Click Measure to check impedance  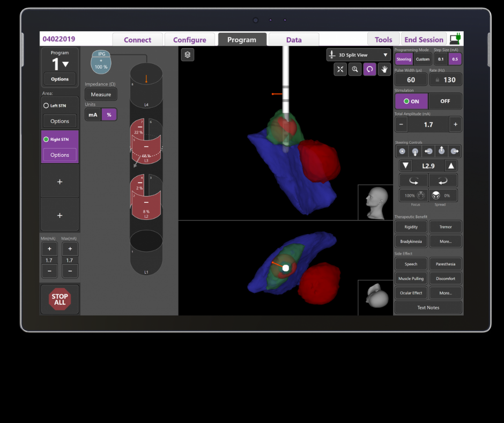point(101,94)
